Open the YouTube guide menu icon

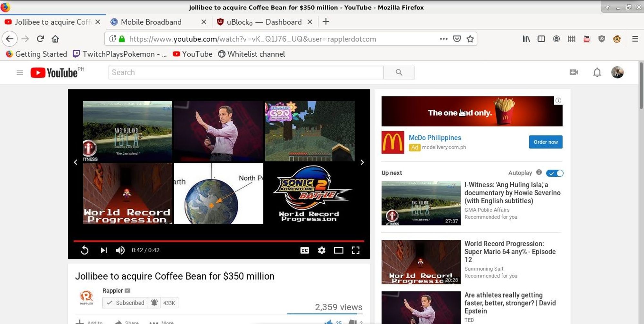tap(20, 73)
